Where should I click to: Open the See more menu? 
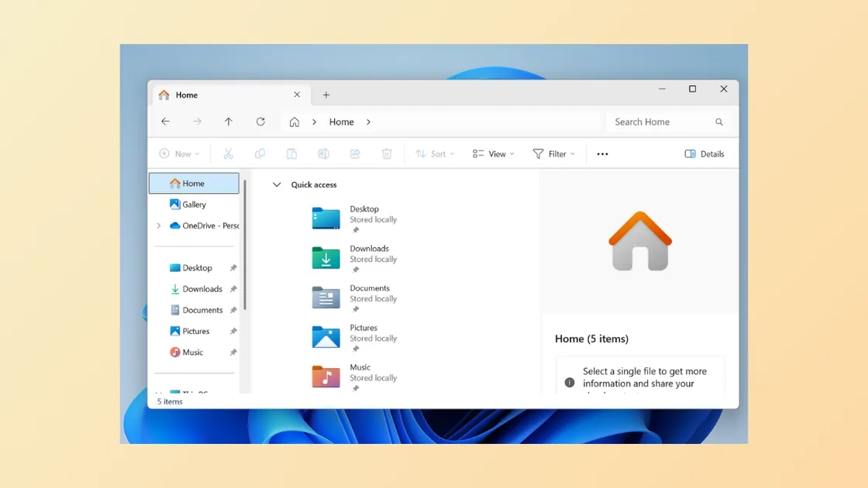tap(602, 153)
